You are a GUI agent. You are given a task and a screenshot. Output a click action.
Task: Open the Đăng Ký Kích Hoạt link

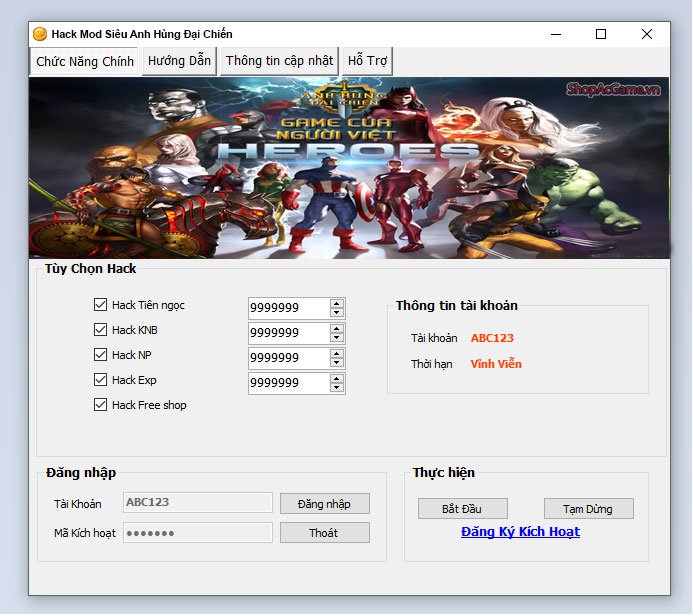520,532
